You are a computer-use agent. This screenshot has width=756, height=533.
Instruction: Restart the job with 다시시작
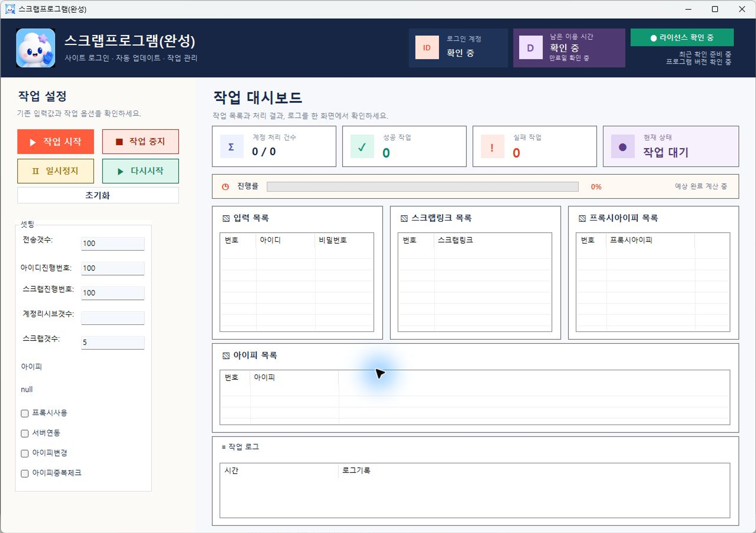tap(140, 171)
